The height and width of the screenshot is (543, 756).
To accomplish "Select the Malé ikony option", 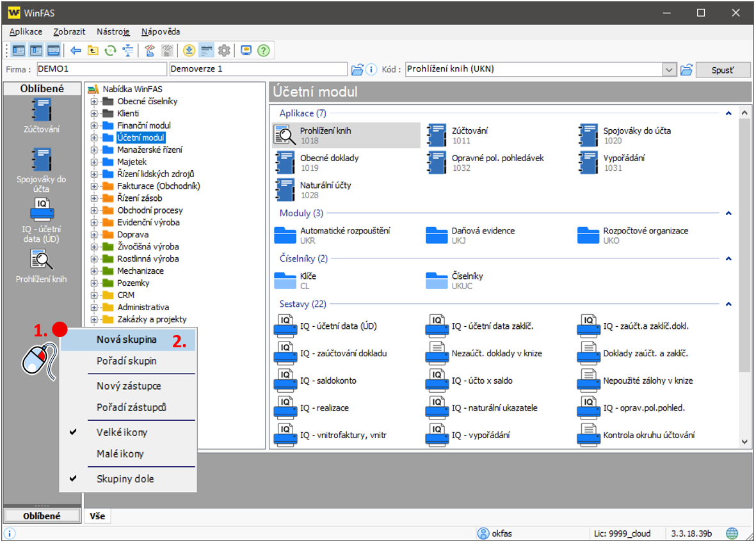I will coord(120,454).
